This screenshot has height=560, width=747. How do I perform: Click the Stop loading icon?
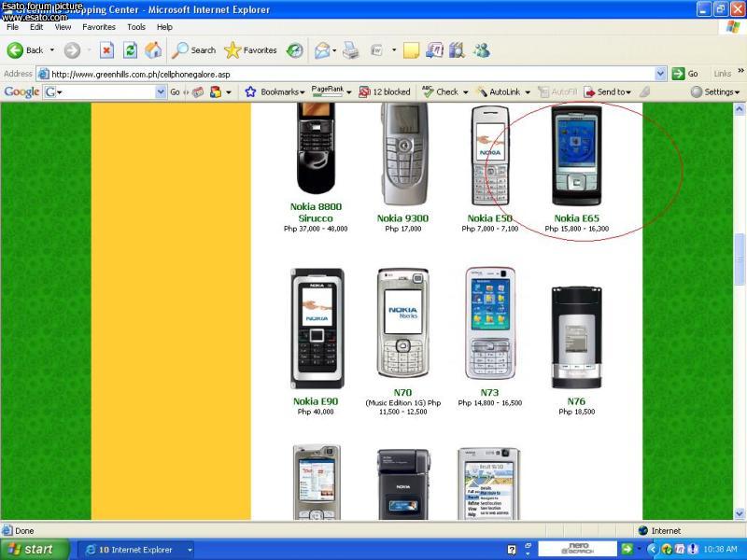106,50
